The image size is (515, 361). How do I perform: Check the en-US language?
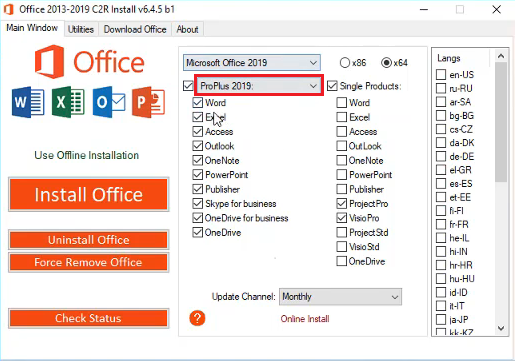(x=441, y=74)
